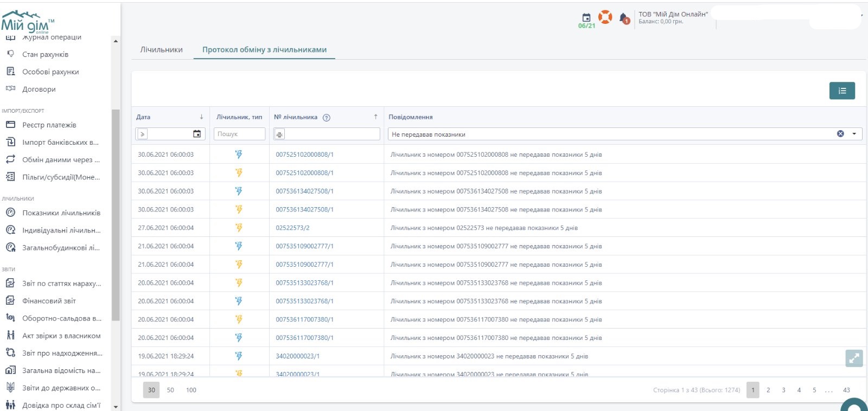Click the Лічильник, тип search field
868x411 pixels.
239,134
